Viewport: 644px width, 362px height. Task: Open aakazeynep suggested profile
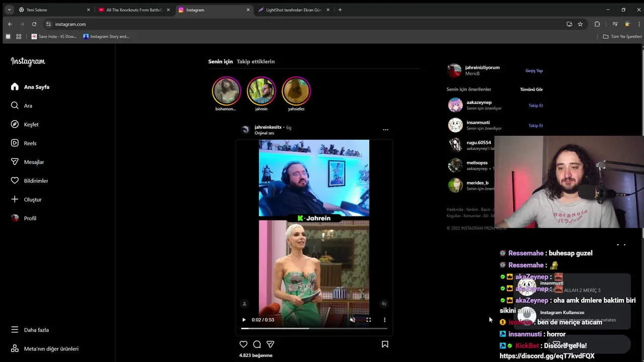click(479, 103)
